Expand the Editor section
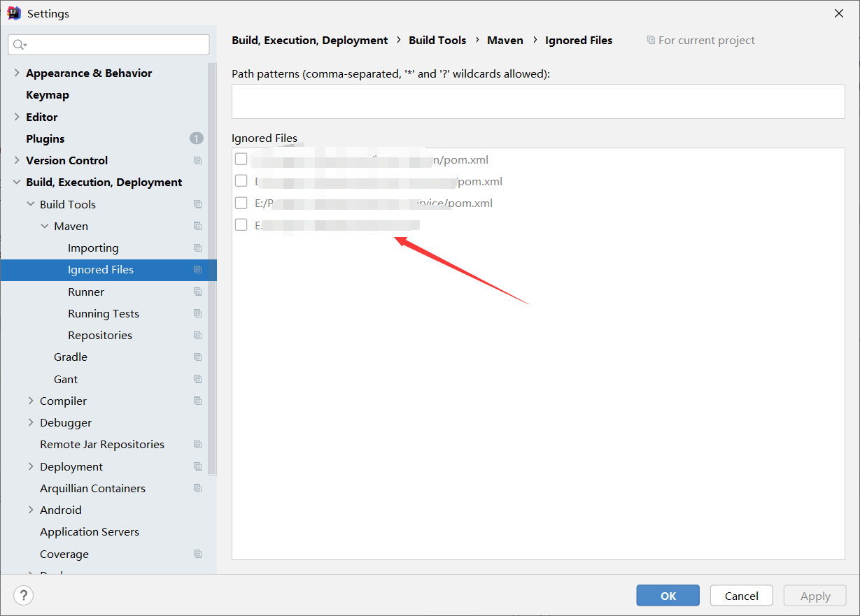The image size is (860, 616). (17, 117)
